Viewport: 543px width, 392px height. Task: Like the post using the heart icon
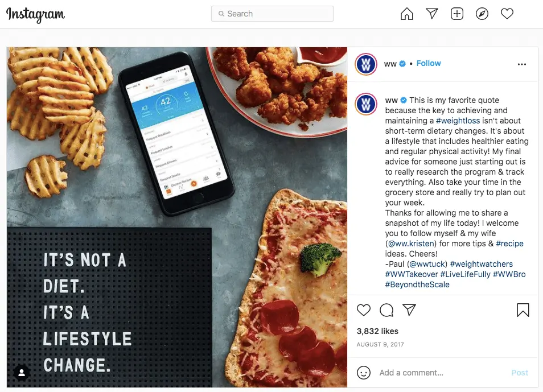pyautogui.click(x=364, y=310)
